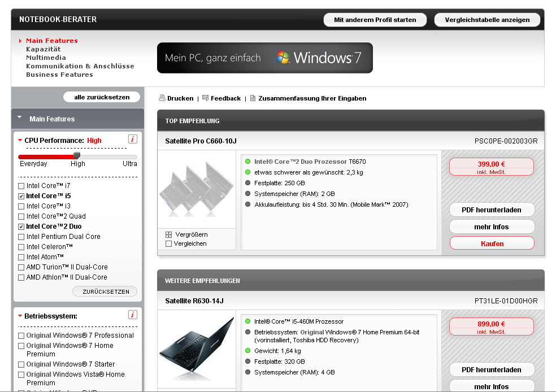
Task: Click the CPU Performance slider handle
Action: pos(77,156)
